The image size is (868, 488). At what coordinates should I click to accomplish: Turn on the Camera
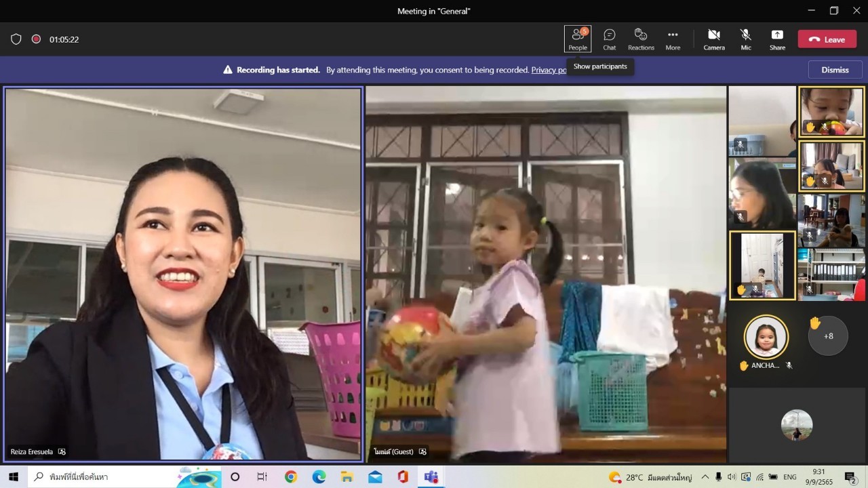pyautogui.click(x=714, y=39)
